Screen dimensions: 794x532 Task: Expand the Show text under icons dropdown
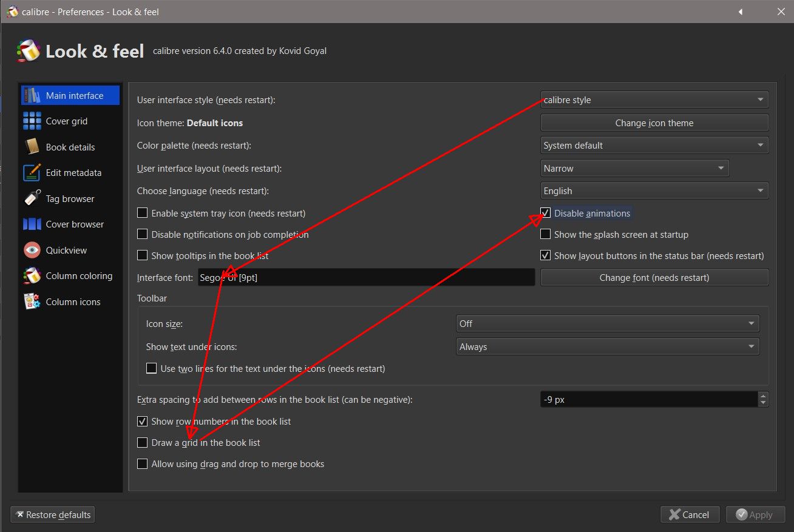[x=608, y=347]
